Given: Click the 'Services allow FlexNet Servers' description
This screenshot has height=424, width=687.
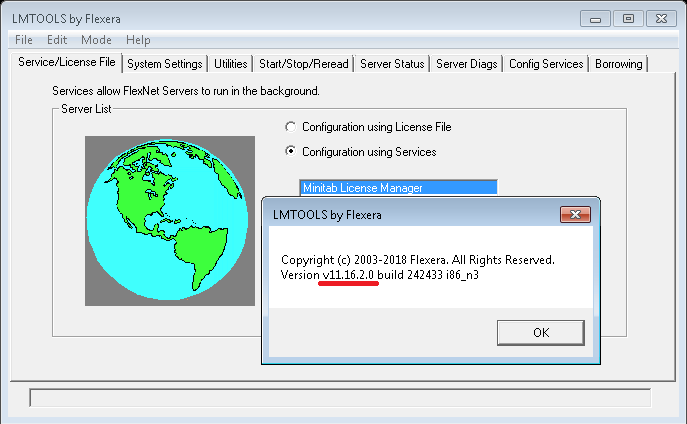Looking at the screenshot, I should point(186,91).
